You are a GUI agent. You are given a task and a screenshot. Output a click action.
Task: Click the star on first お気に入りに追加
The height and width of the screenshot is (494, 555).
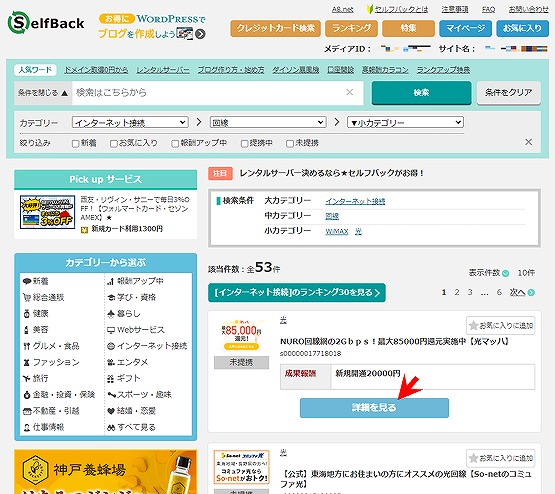click(473, 325)
